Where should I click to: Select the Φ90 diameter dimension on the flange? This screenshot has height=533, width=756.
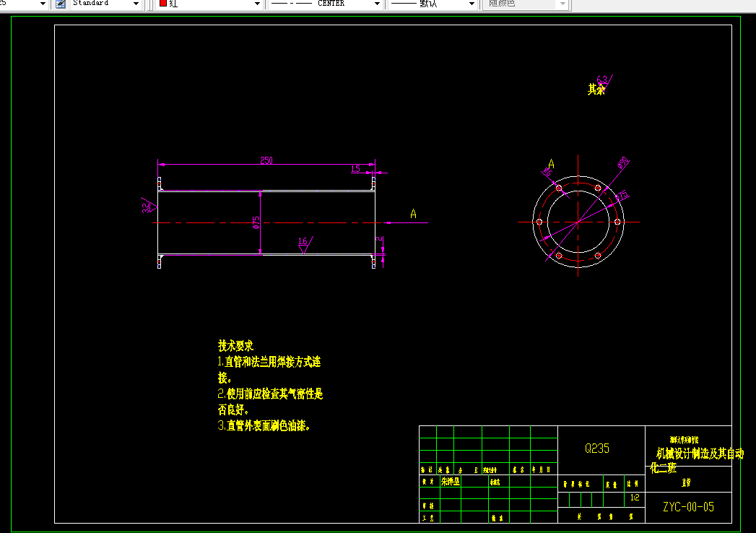point(623,162)
